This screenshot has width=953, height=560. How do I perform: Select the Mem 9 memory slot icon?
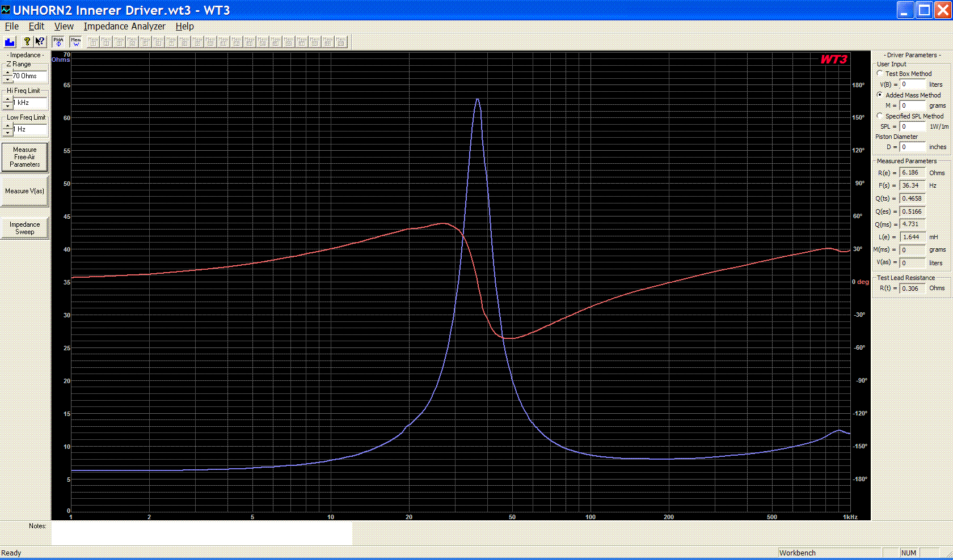(197, 41)
